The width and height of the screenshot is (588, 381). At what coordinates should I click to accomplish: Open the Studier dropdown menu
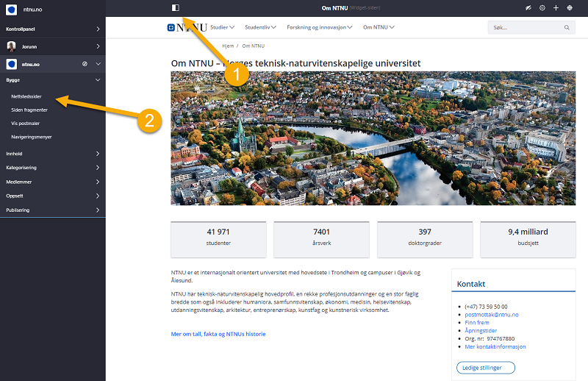pyautogui.click(x=223, y=27)
